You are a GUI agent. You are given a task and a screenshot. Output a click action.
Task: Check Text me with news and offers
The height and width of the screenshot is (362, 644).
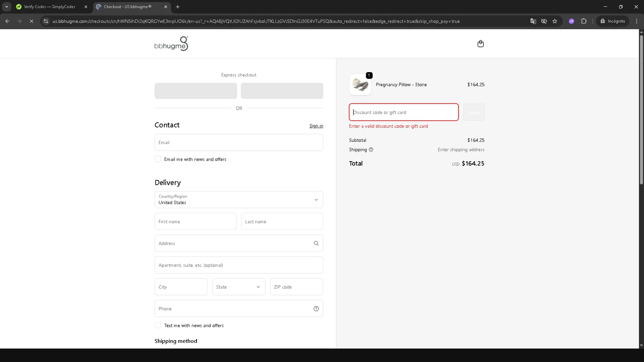click(158, 326)
